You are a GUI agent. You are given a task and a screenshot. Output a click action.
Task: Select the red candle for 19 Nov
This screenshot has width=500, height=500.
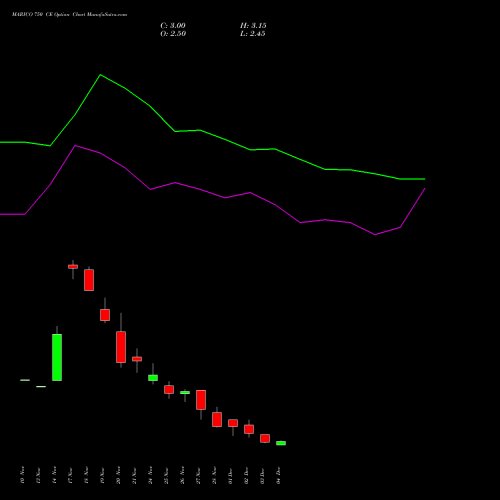[x=105, y=315]
